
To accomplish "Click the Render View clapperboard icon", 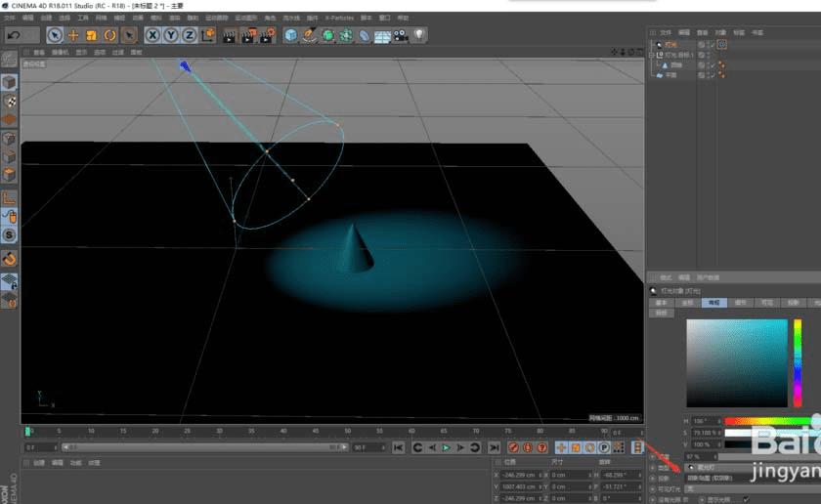I will (229, 35).
